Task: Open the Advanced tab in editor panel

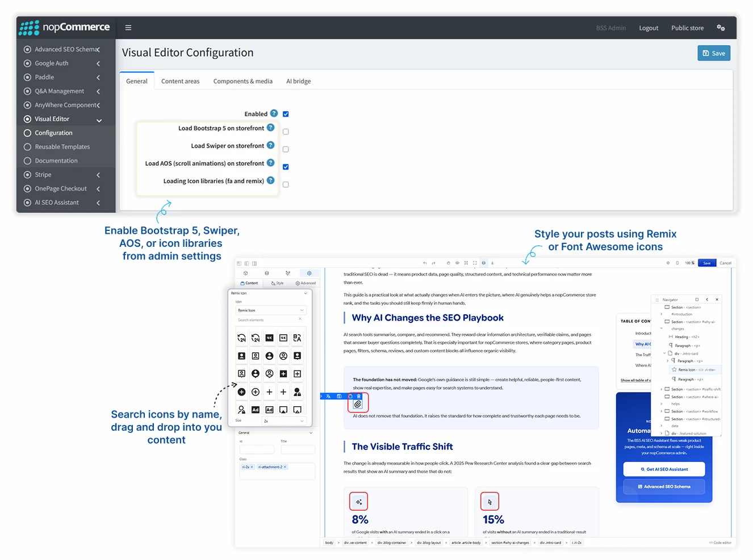Action: 306,283
